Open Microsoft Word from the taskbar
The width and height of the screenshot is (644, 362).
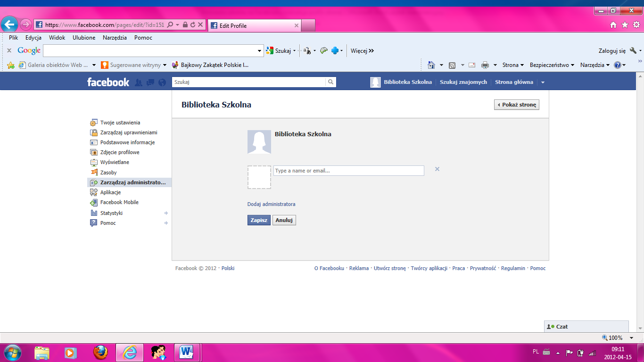tap(187, 352)
